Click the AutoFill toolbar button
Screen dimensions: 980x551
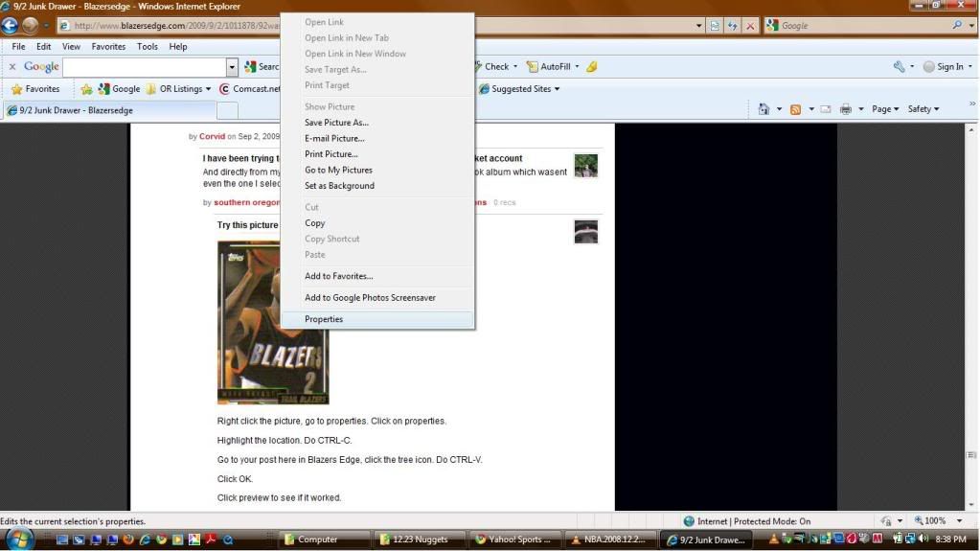click(x=549, y=66)
